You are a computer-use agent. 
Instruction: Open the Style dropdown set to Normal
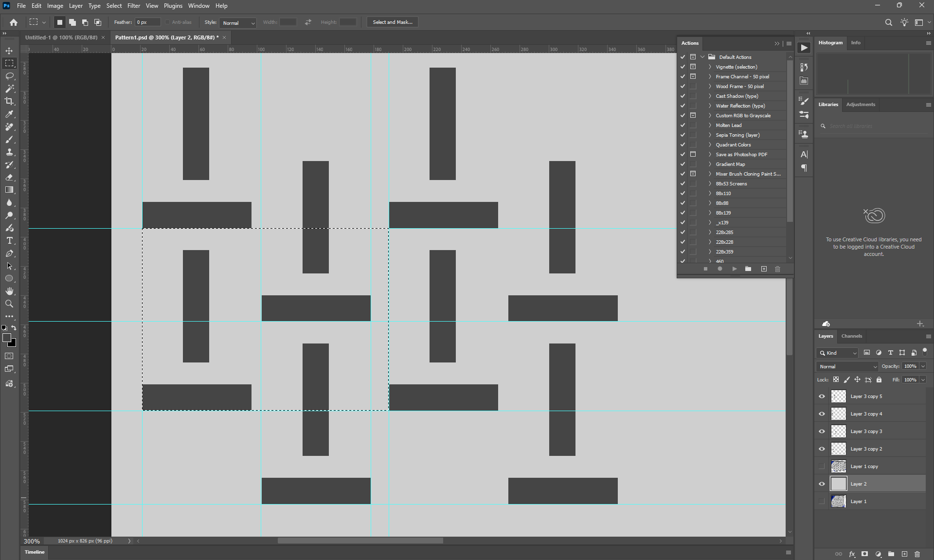tap(238, 23)
